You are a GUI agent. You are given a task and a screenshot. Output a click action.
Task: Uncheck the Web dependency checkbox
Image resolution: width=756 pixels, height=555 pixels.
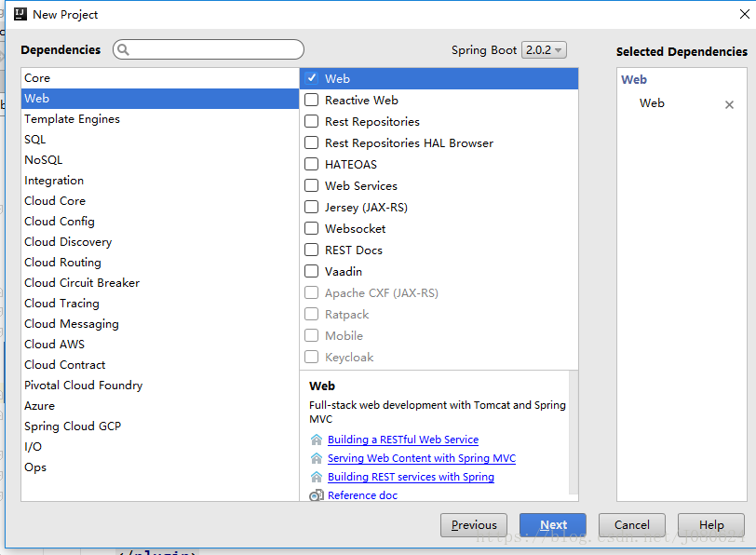pos(312,79)
